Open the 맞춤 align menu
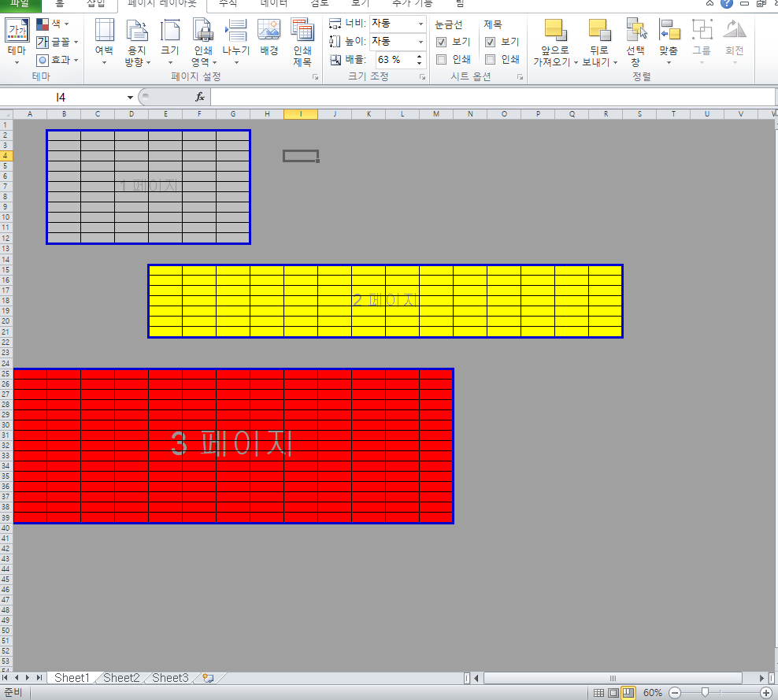The image size is (778, 700). [x=669, y=42]
